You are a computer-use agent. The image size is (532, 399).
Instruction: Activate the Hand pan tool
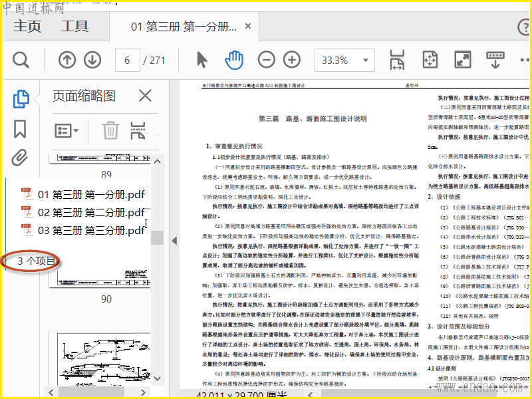234,60
